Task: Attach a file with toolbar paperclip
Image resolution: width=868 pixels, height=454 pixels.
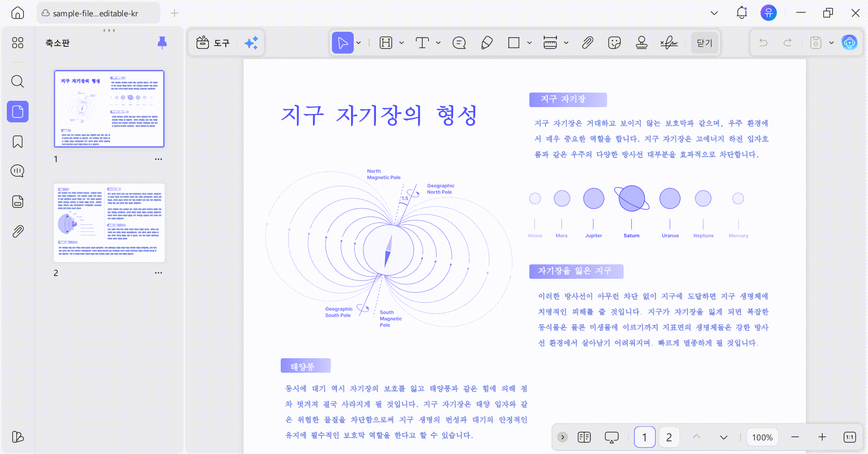Action: pyautogui.click(x=587, y=43)
